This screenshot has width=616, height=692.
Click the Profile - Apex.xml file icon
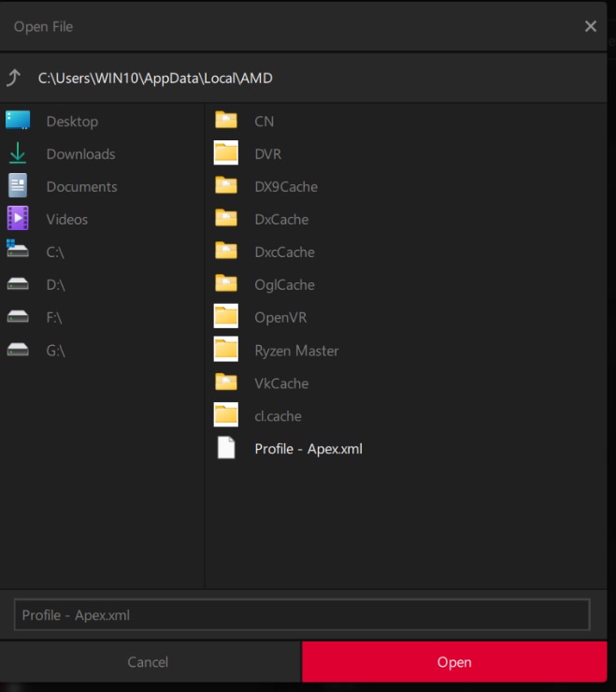226,448
